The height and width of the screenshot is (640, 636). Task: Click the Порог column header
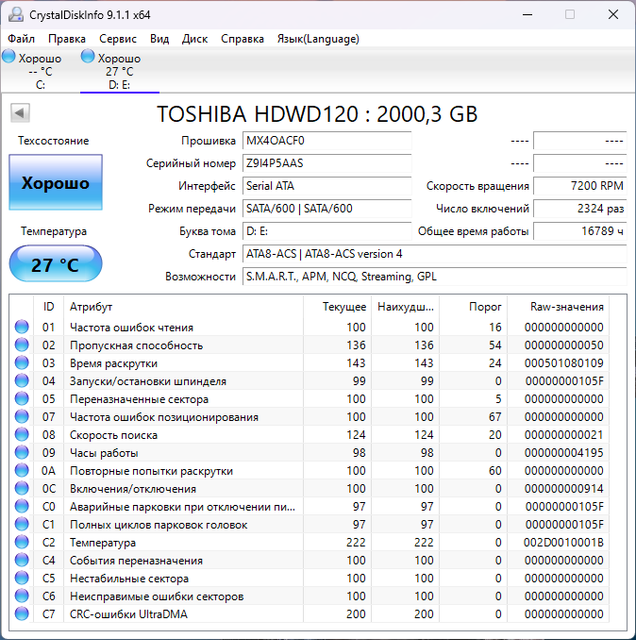[474, 307]
